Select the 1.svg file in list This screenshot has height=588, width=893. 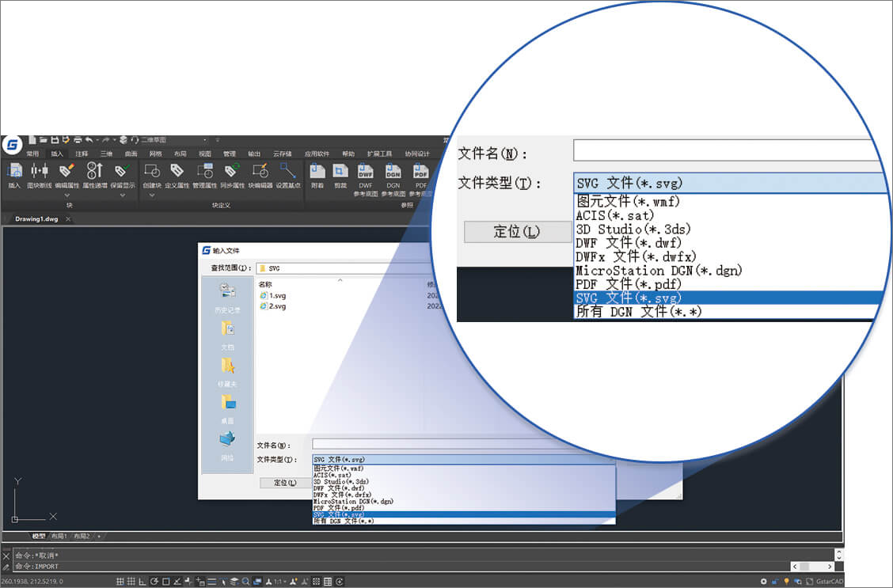(x=273, y=295)
